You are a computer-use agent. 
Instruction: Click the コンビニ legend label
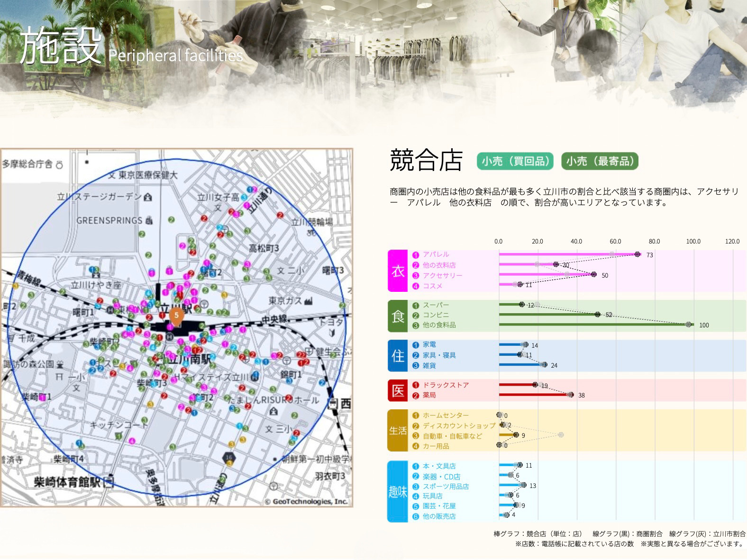tap(436, 315)
